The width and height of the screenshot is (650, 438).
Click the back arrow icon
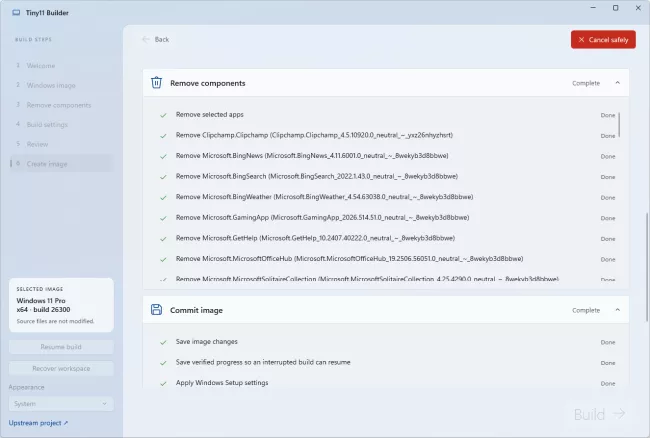[x=146, y=39]
